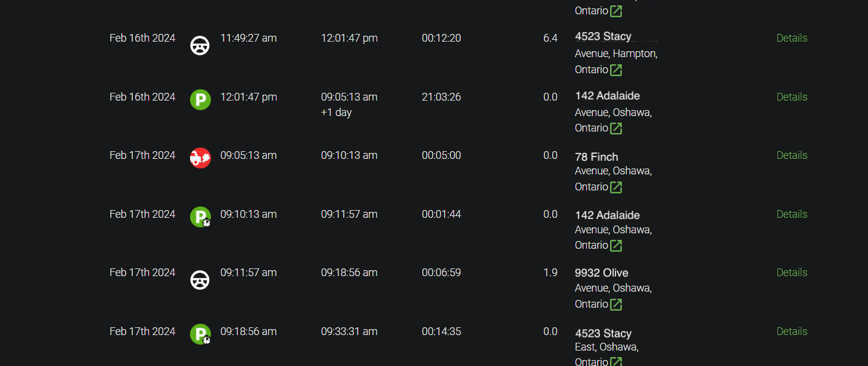Open external map link for 78 Finch Avenue
This screenshot has height=366, width=868.
pos(616,187)
